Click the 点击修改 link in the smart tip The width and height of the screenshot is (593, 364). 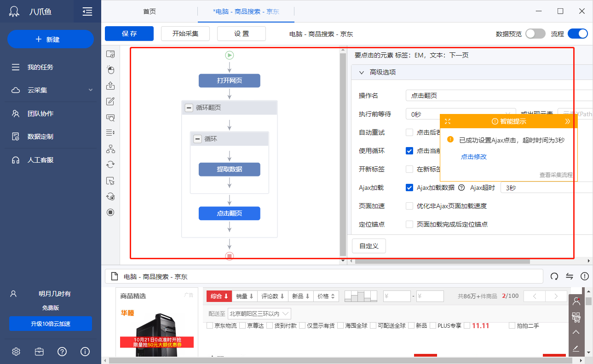coord(473,156)
